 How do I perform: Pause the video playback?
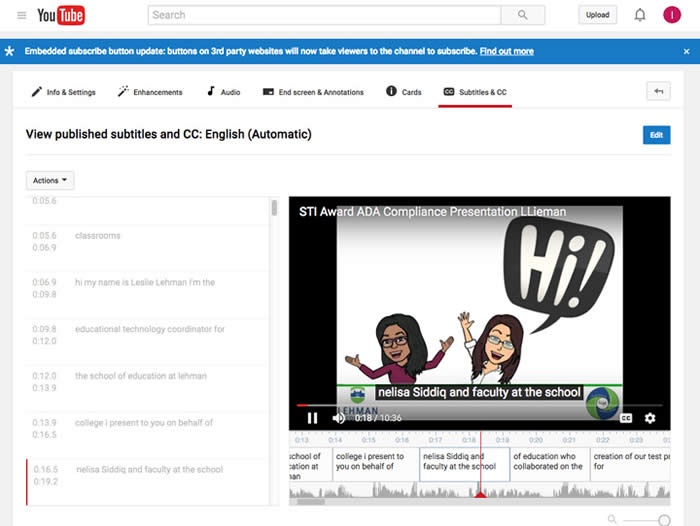coord(312,418)
